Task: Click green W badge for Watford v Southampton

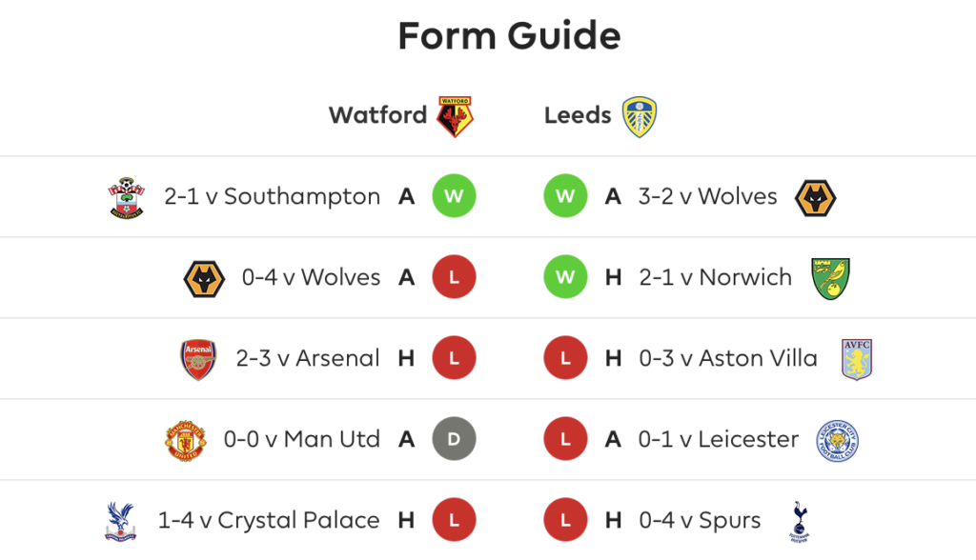Action: 454,196
